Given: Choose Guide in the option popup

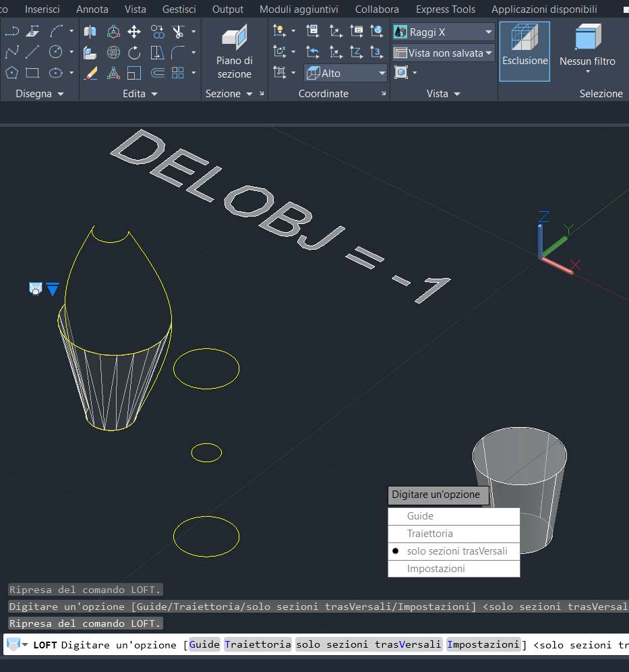Looking at the screenshot, I should 454,516.
